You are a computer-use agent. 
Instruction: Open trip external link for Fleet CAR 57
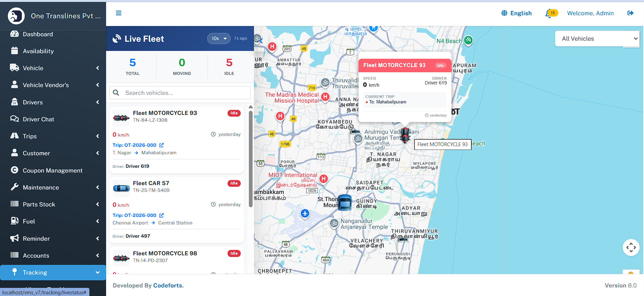(162, 215)
